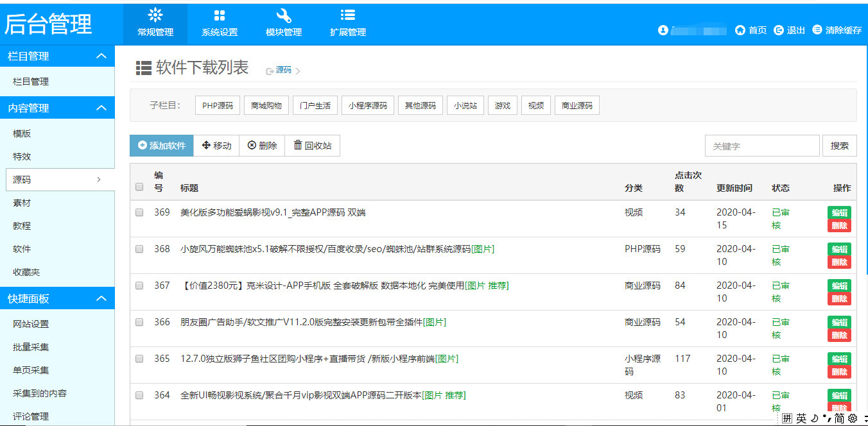Screen dimensions: 868x426
Task: Click the 关键字 search input field
Action: pos(762,146)
